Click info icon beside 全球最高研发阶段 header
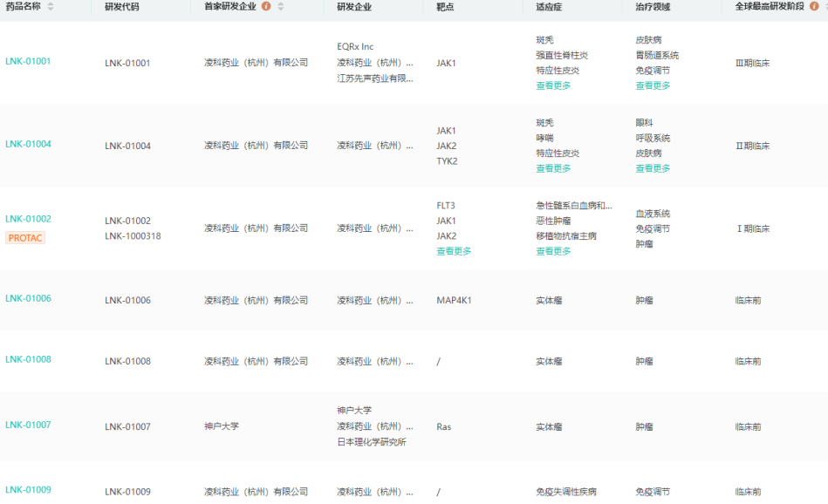This screenshot has height=504, width=828. coord(814,6)
